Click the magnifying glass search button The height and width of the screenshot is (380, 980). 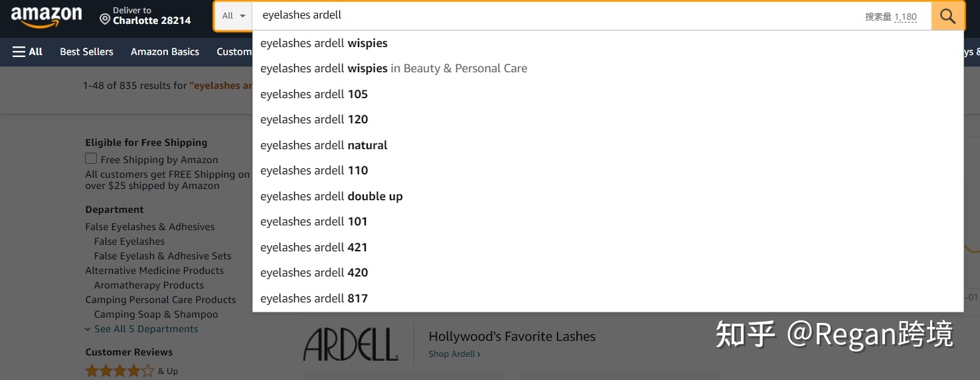click(948, 16)
